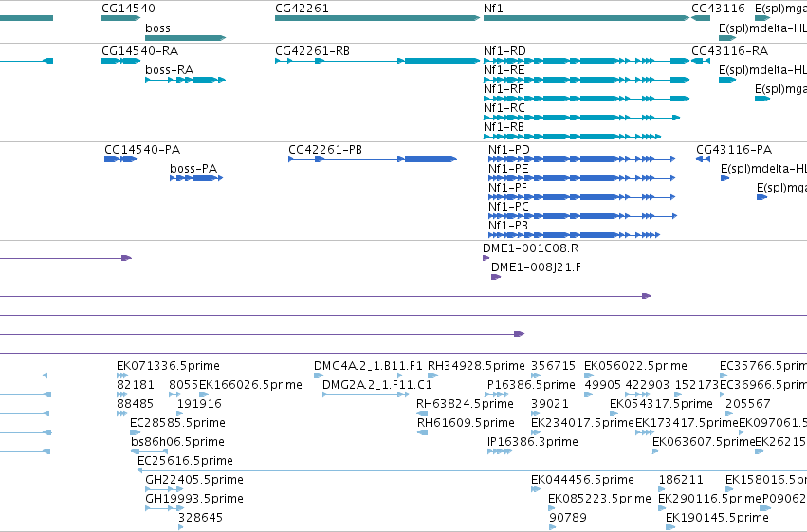This screenshot has height=532, width=807.
Task: Click the 88485 EST label
Action: coord(136,404)
